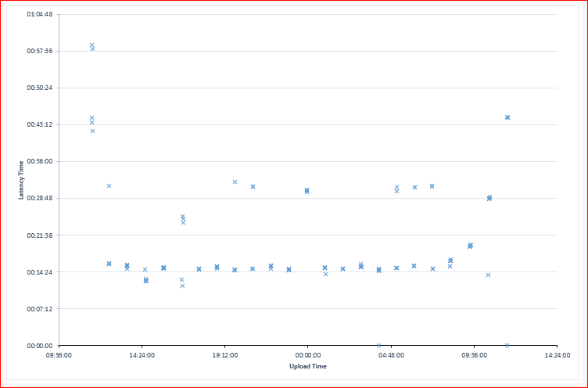588x388 pixels.
Task: Click the 00:50:24 latency axis label
Action: click(39, 88)
